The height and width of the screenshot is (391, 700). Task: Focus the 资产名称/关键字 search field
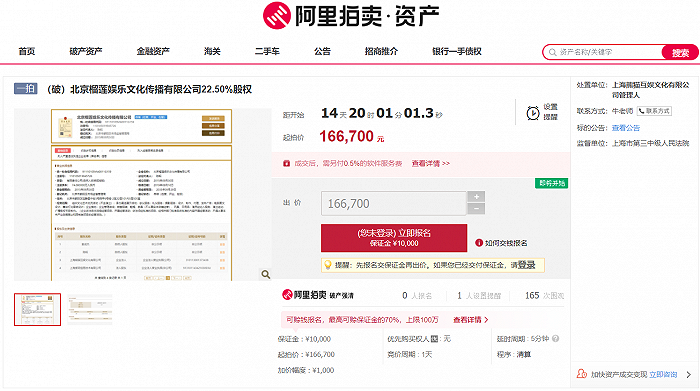click(x=603, y=52)
